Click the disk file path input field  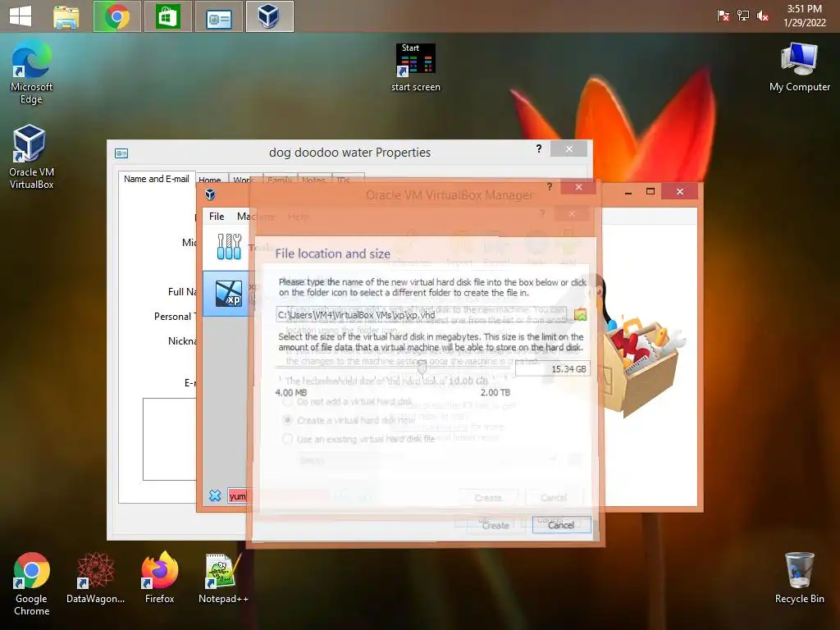(x=421, y=314)
